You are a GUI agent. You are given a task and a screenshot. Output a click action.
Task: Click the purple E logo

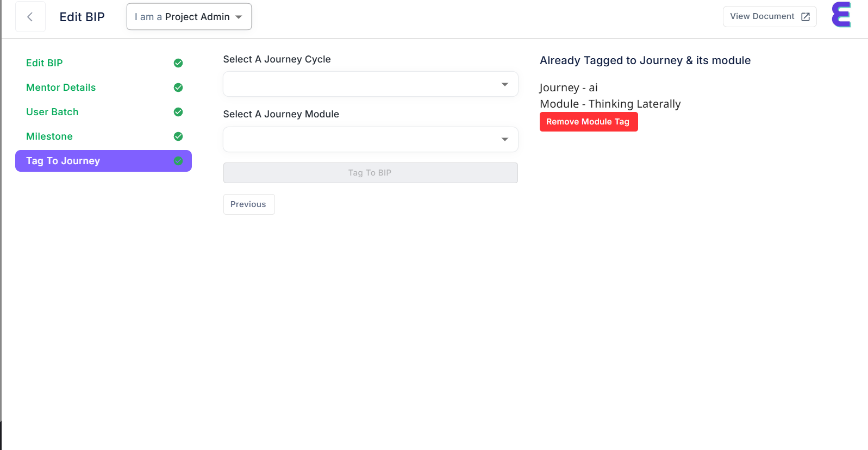pyautogui.click(x=841, y=15)
